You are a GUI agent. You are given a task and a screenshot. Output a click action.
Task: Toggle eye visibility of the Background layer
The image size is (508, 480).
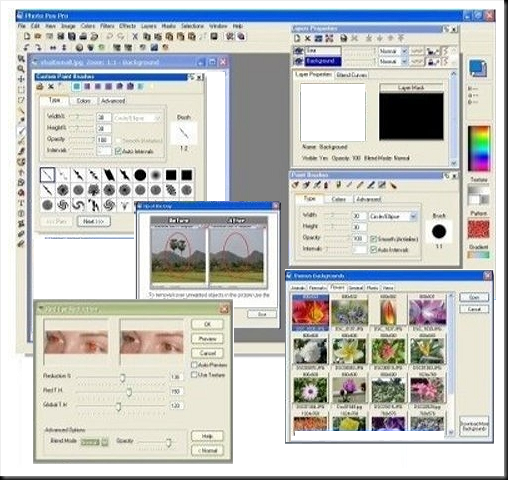298,61
